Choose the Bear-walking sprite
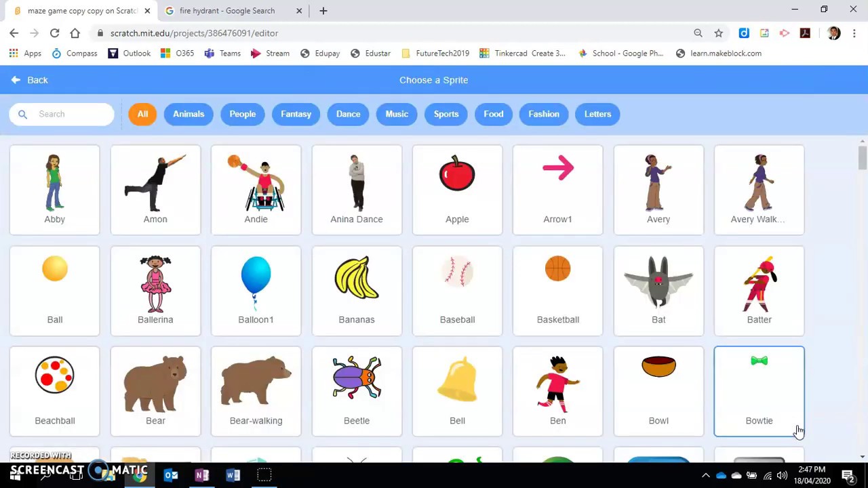The width and height of the screenshot is (868, 488). 256,391
